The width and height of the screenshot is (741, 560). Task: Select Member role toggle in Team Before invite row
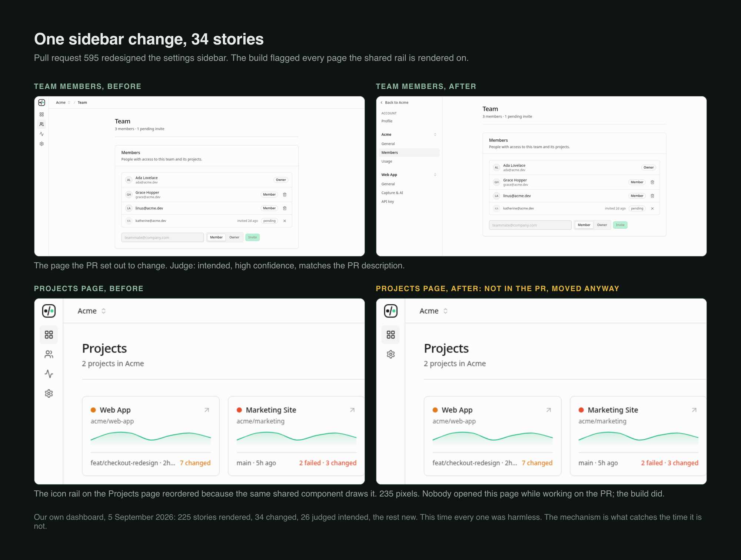click(x=216, y=238)
